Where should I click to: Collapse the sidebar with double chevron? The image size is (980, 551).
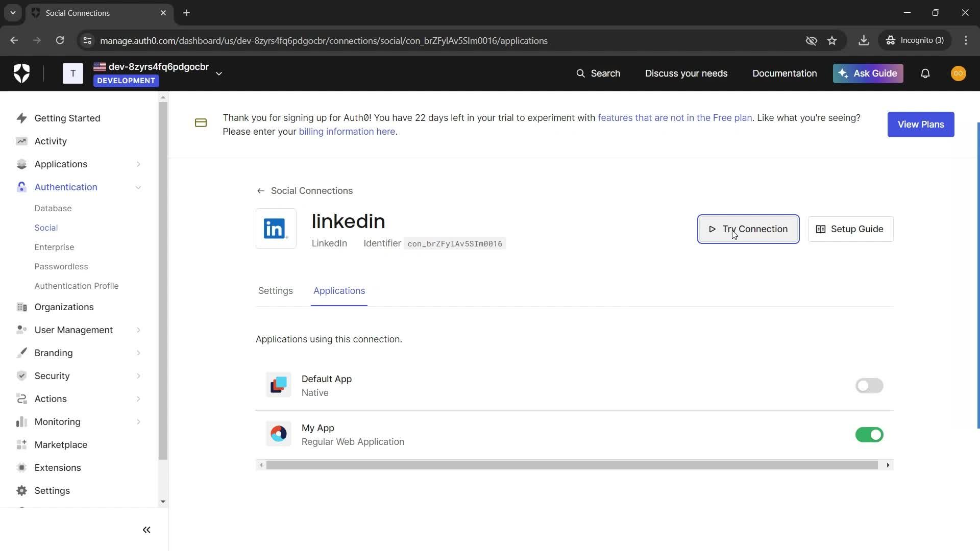[x=146, y=530]
